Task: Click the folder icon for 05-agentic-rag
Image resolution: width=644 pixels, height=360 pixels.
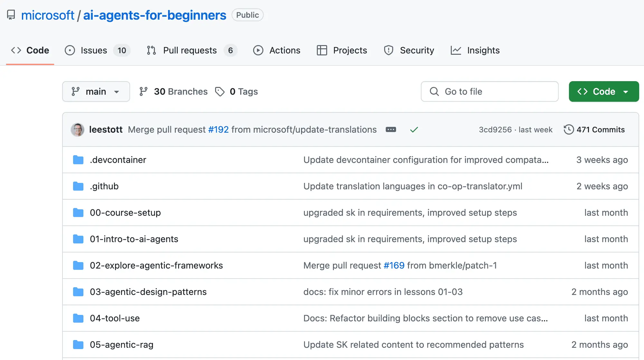Action: click(x=78, y=345)
